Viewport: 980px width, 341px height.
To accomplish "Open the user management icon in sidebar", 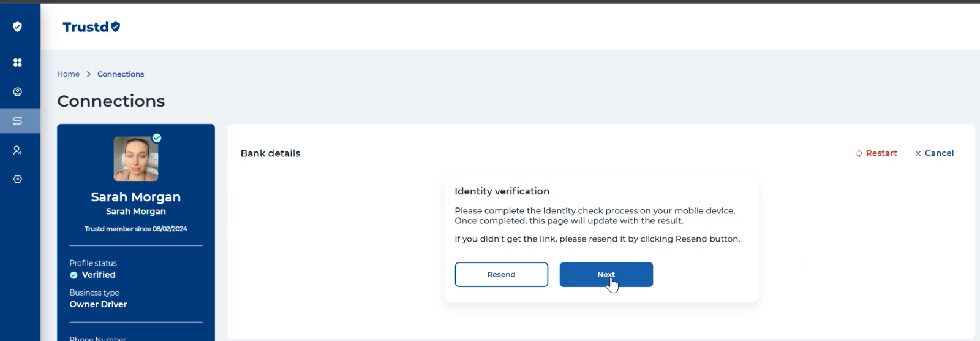I will [x=17, y=150].
